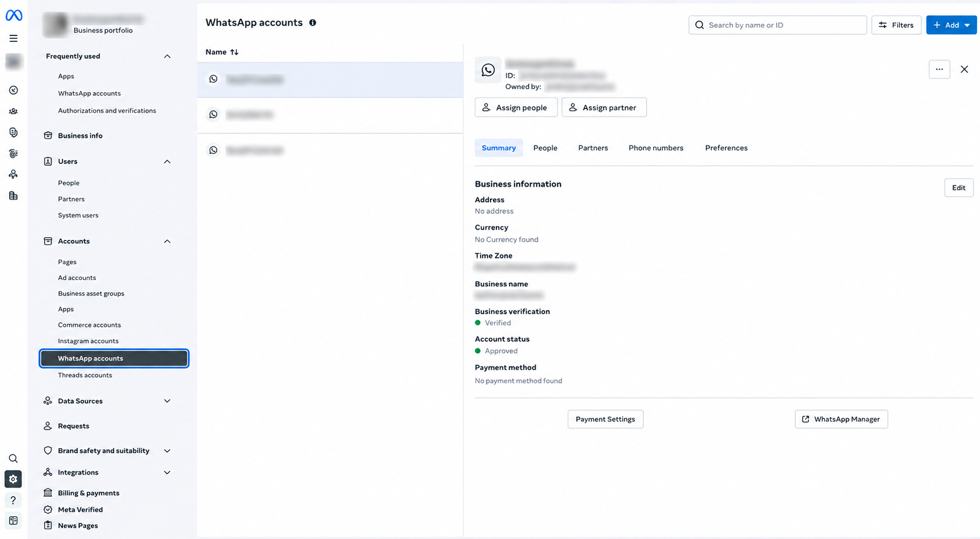Screen dimensions: 980x539
Task: Click the Business portfolio selector
Action: click(x=93, y=24)
